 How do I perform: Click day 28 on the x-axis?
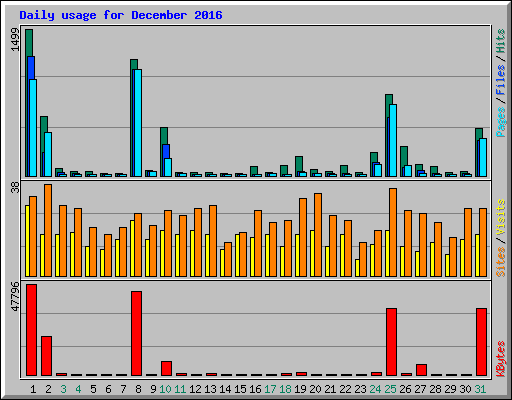click(x=435, y=389)
